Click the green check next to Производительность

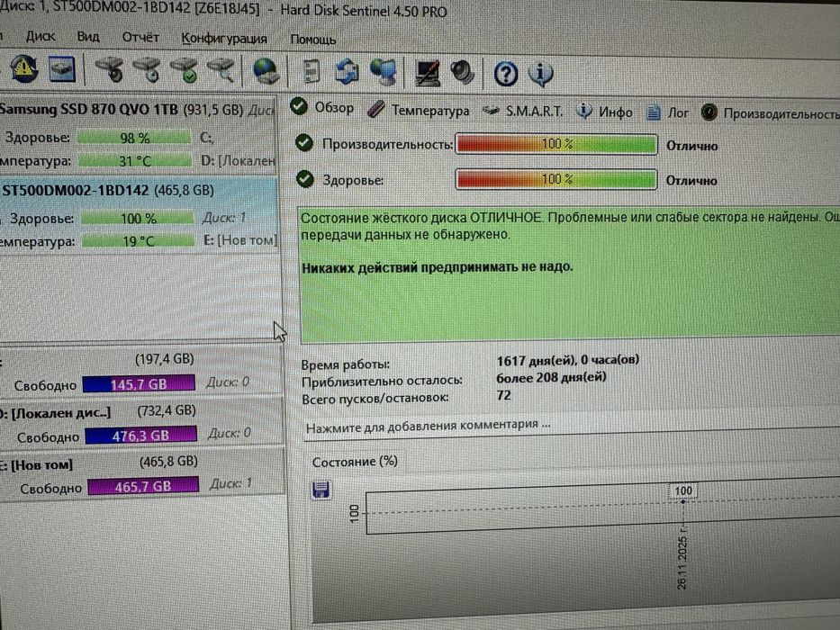coord(304,142)
